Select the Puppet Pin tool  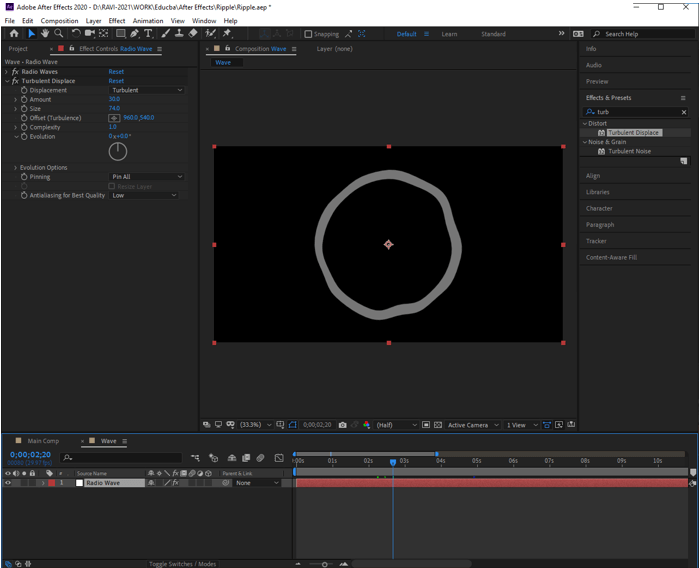pyautogui.click(x=227, y=33)
